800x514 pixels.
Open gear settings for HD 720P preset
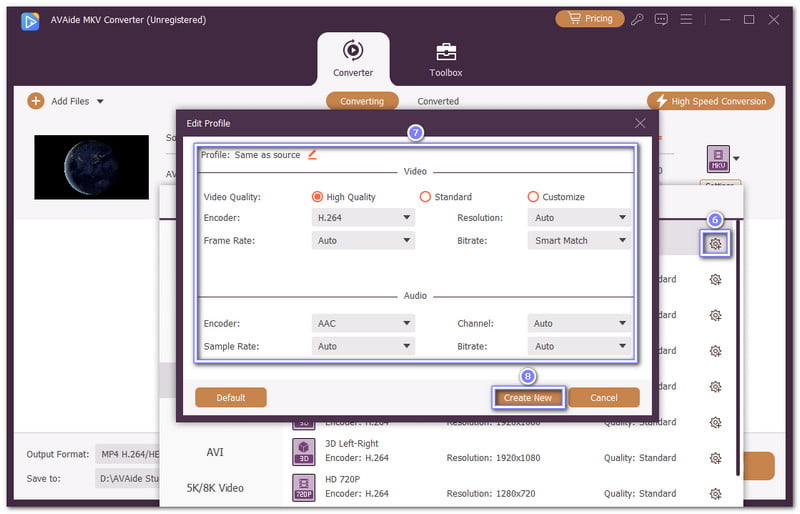pyautogui.click(x=716, y=494)
